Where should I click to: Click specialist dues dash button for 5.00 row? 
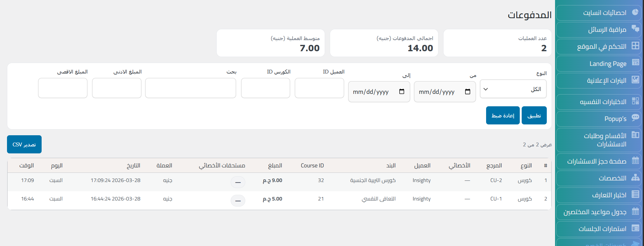(x=238, y=201)
